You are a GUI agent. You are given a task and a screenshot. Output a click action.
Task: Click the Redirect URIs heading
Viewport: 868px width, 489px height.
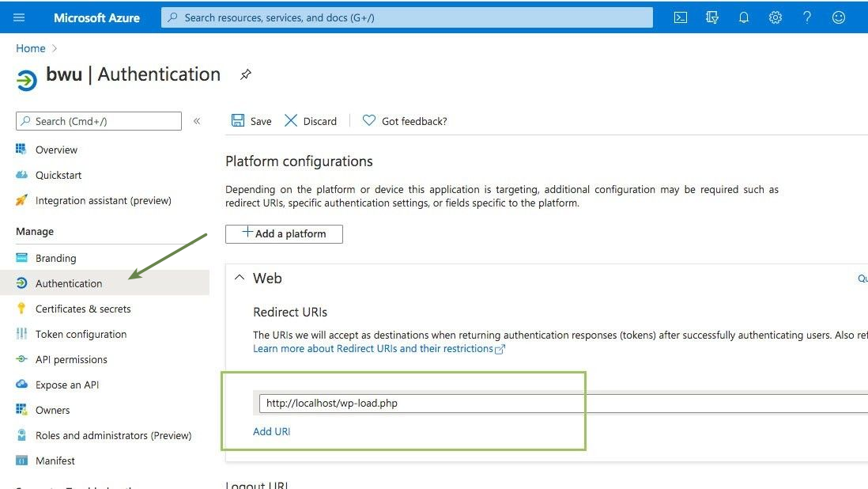(290, 312)
